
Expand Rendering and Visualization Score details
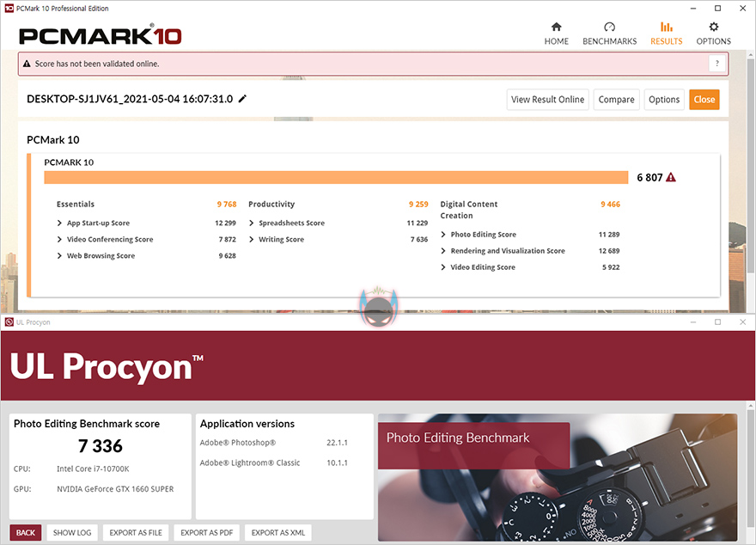443,251
